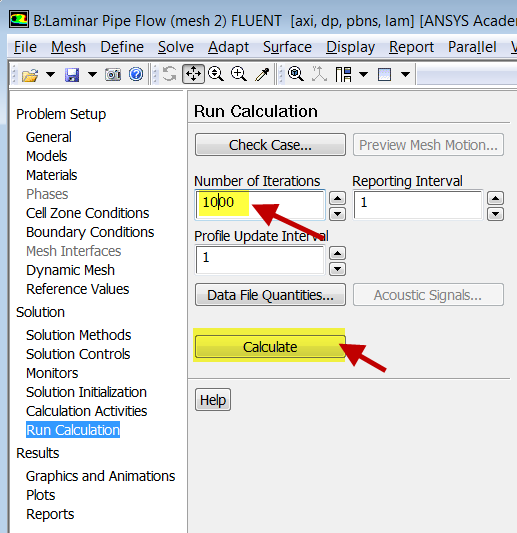
Task: Click the open folder icon in toolbar
Action: pyautogui.click(x=30, y=74)
